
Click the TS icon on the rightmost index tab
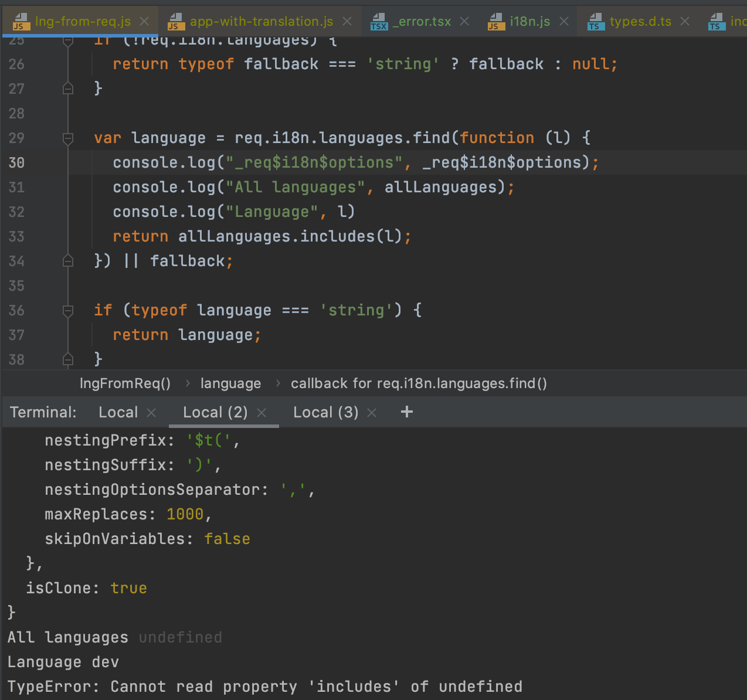(x=716, y=22)
